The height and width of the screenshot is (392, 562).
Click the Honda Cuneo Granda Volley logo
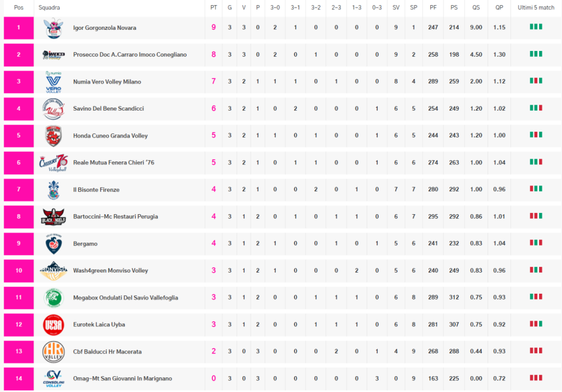[x=53, y=136]
